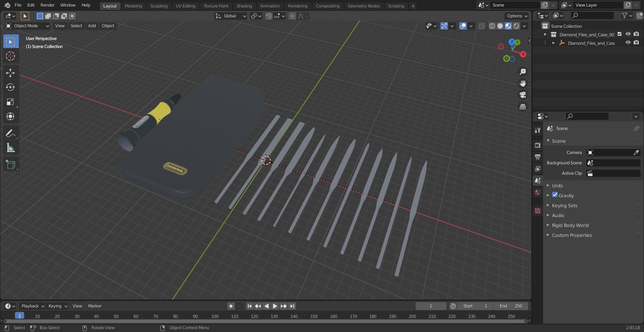Open the World properties tab
Viewport: 644px width, 332px height.
tap(537, 192)
